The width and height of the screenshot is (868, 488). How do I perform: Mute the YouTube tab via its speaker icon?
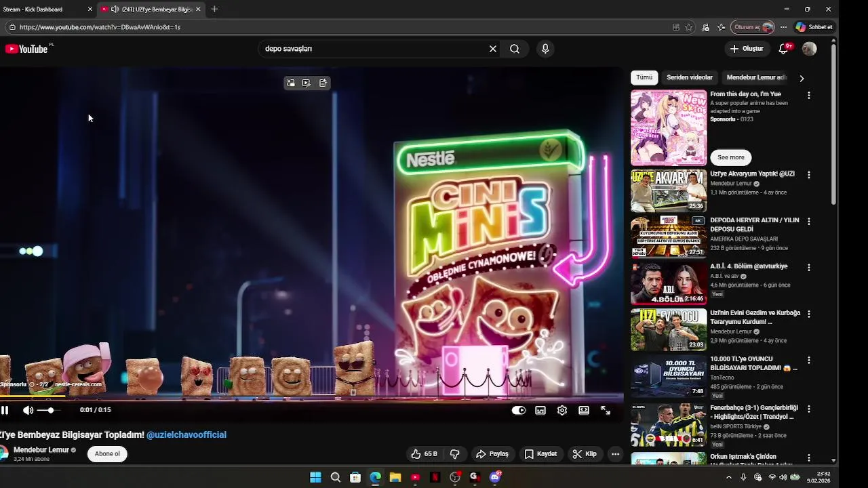tap(115, 9)
